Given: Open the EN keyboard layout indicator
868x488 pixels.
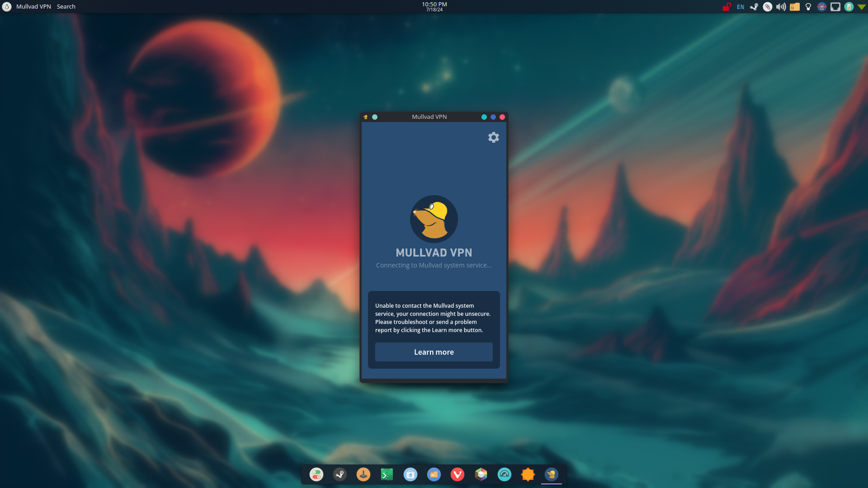Looking at the screenshot, I should [x=740, y=7].
